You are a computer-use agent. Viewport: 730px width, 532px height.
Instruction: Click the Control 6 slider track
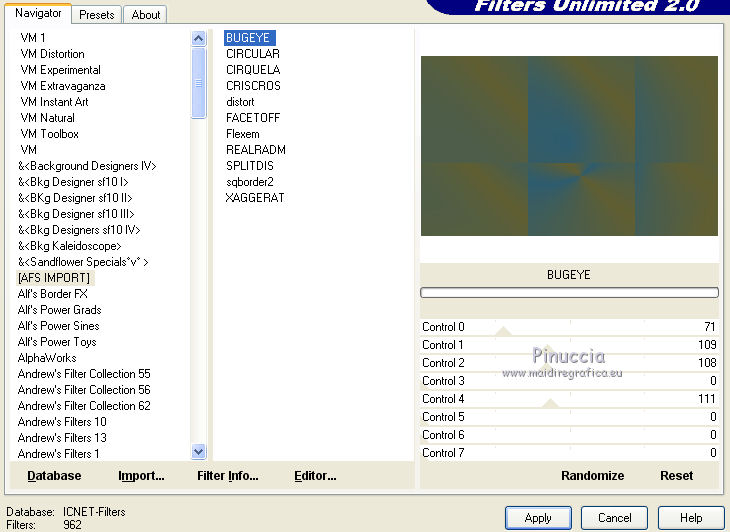pyautogui.click(x=569, y=435)
